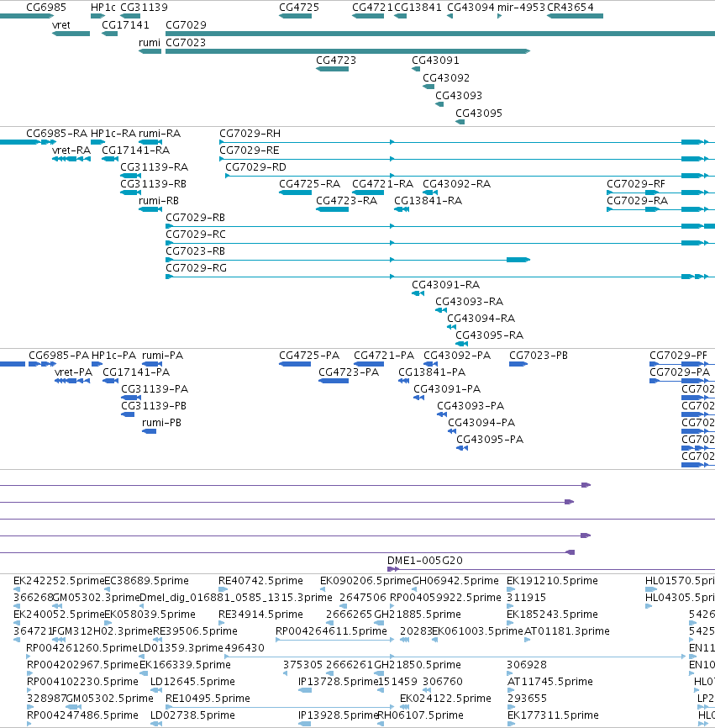715x728 pixels.
Task: Select transcript CG7029-RG
Action: pos(197,268)
